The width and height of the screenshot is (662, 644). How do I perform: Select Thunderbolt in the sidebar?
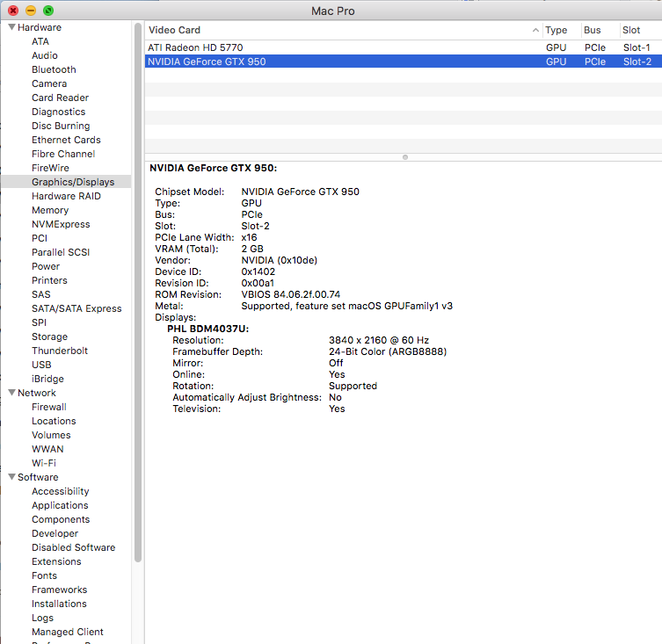pos(60,351)
